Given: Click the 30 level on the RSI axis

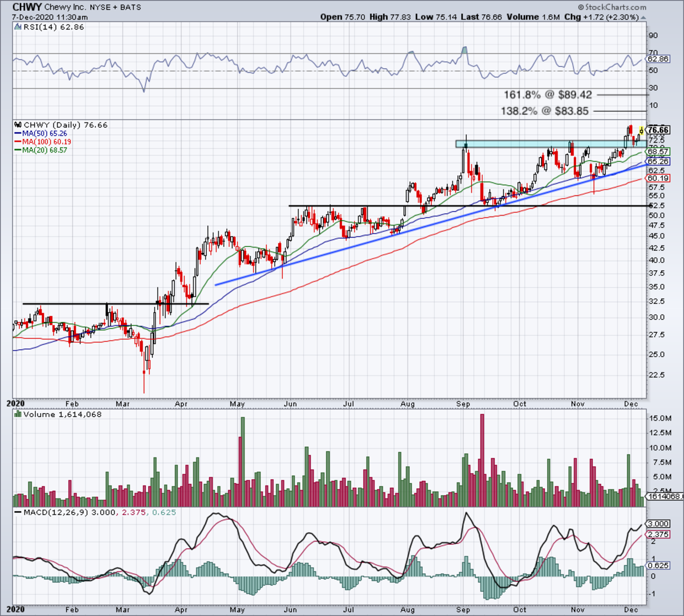Looking at the screenshot, I should 653,88.
